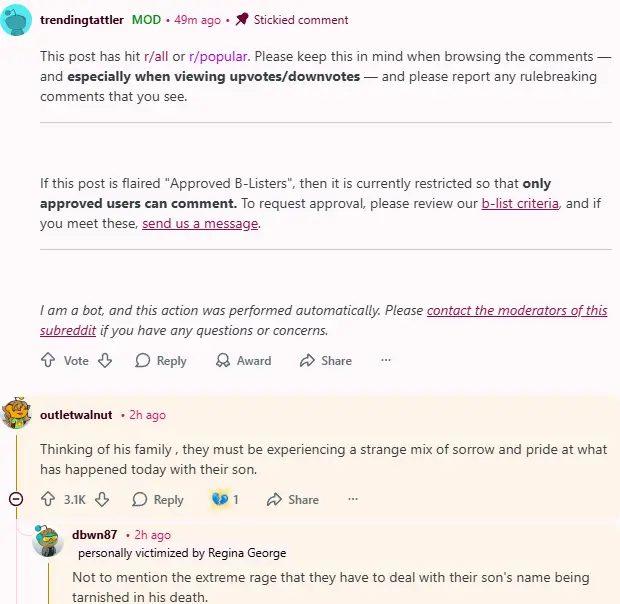The height and width of the screenshot is (604, 620).
Task: Open the r/popular link
Action: click(x=218, y=56)
